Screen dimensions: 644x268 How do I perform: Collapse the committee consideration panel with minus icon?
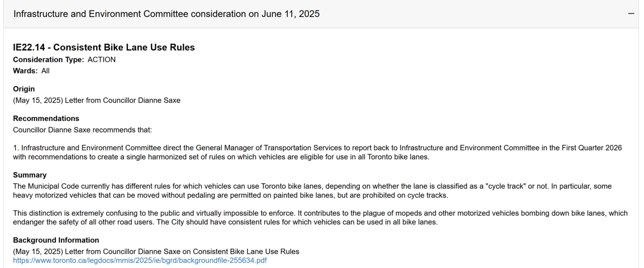coord(631,14)
